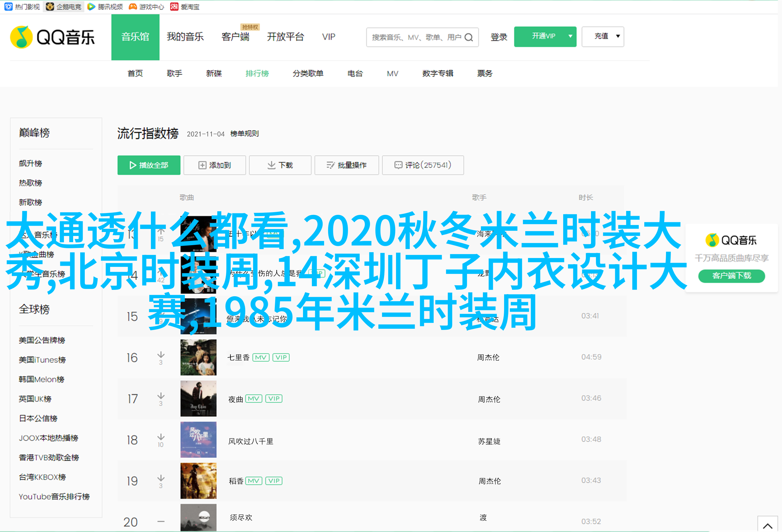Go to 电台 submenu
Viewport: 782px width, 532px height.
(x=355, y=73)
